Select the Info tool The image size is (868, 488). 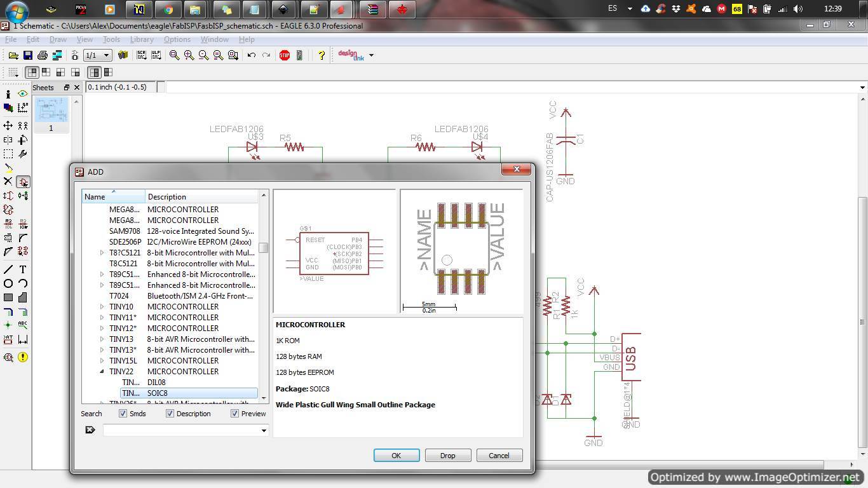pos(8,94)
